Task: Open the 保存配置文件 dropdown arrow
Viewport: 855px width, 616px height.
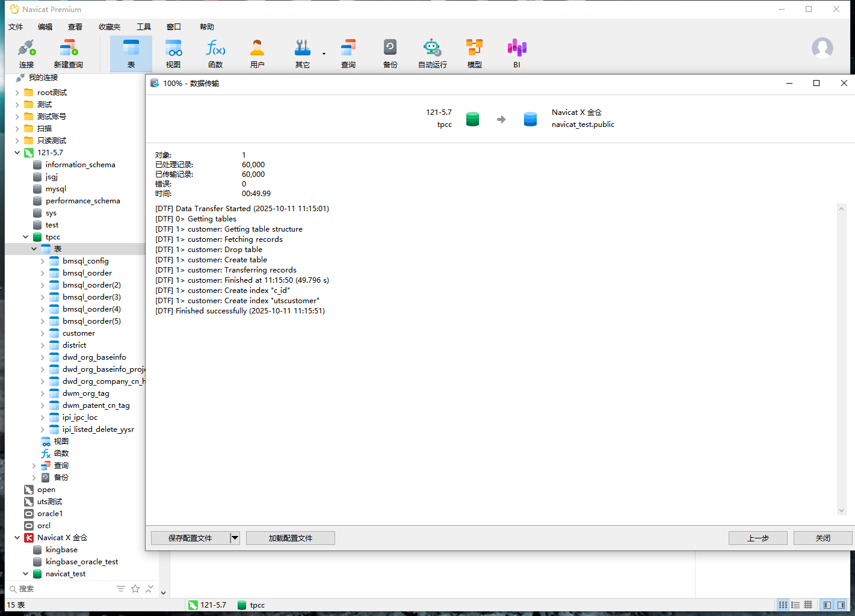Action: tap(235, 538)
